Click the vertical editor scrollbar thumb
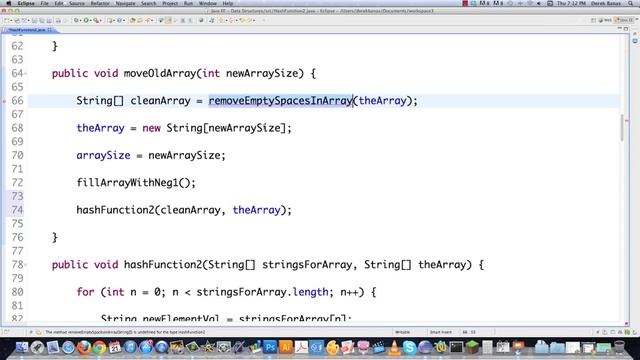The width and height of the screenshot is (640, 360). (622, 127)
